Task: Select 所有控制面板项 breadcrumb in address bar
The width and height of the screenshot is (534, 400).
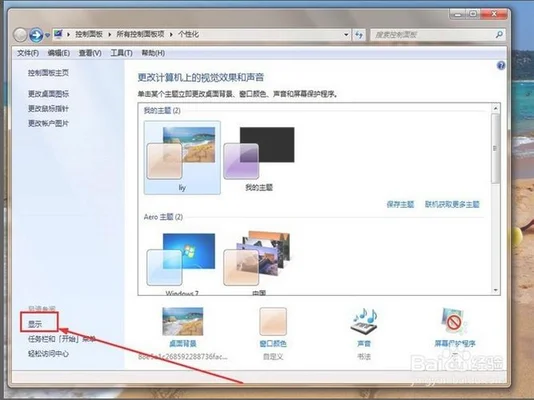Action: click(140, 34)
